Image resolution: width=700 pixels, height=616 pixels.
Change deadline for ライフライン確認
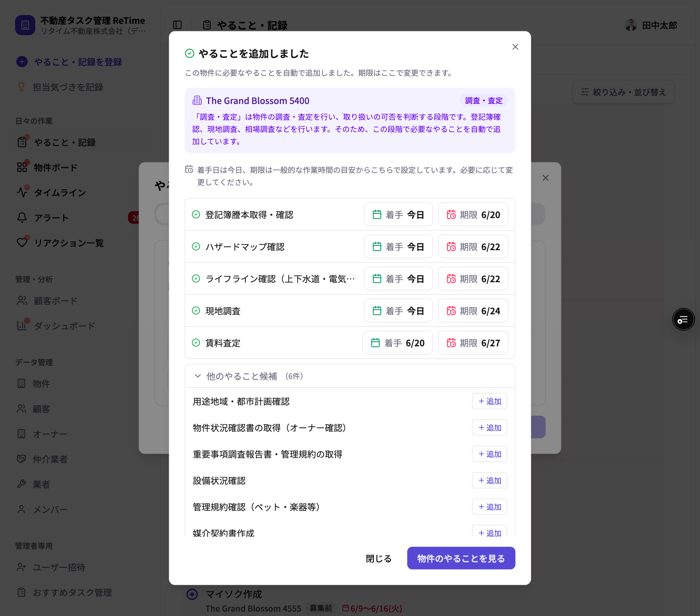point(473,278)
